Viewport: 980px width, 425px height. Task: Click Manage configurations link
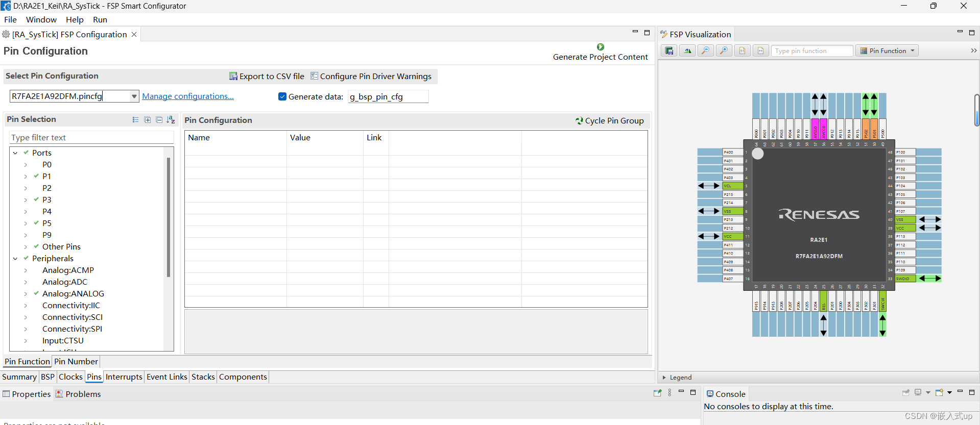coord(188,96)
